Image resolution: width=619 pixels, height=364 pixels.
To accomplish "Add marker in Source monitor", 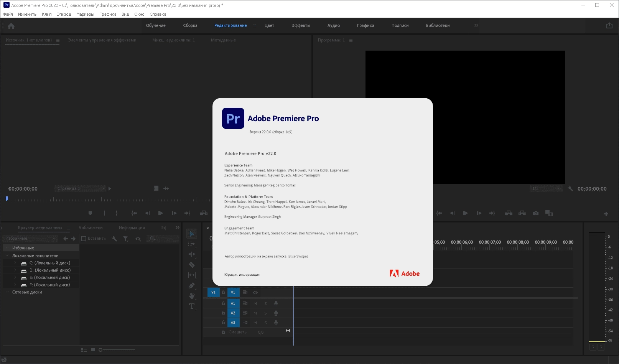I will pyautogui.click(x=90, y=213).
